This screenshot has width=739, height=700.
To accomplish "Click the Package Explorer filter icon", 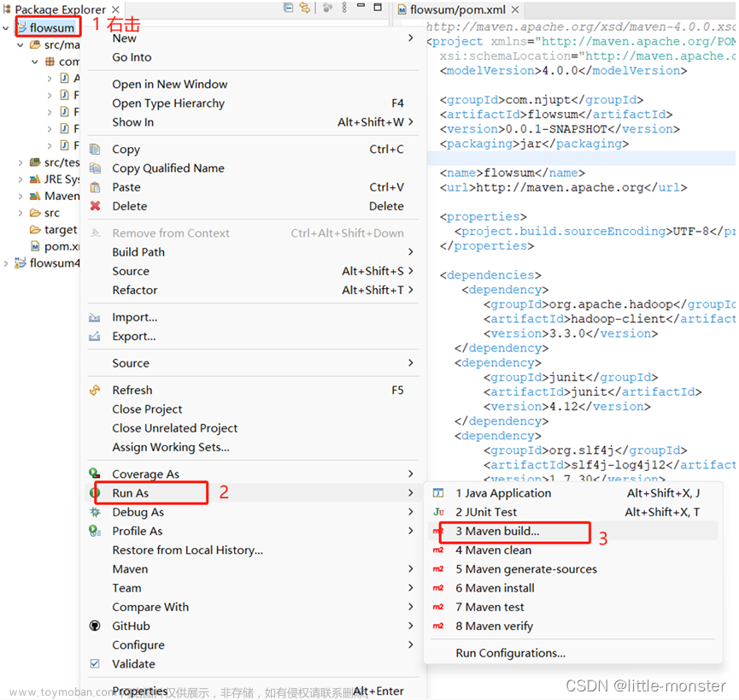I will pyautogui.click(x=327, y=8).
